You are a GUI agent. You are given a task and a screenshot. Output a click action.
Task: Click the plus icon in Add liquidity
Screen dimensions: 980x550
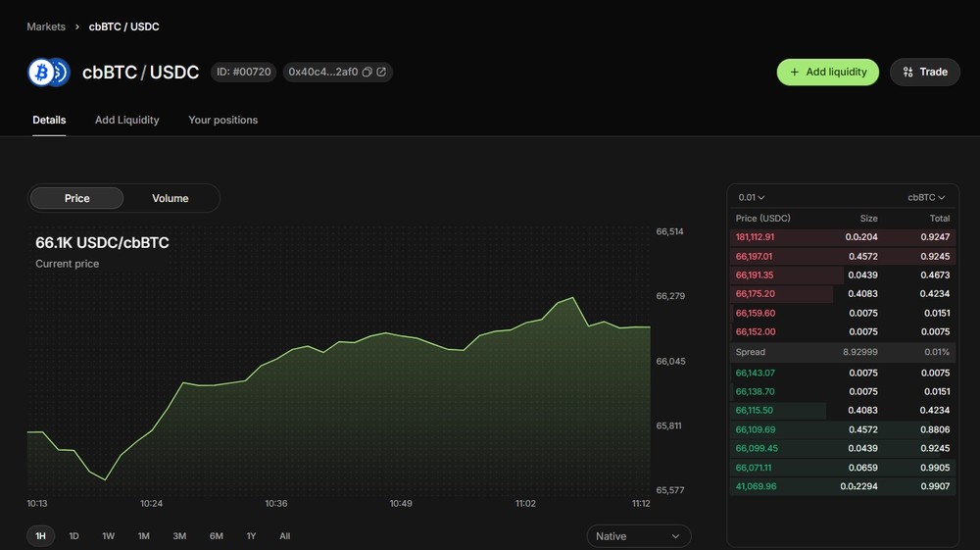coord(795,72)
